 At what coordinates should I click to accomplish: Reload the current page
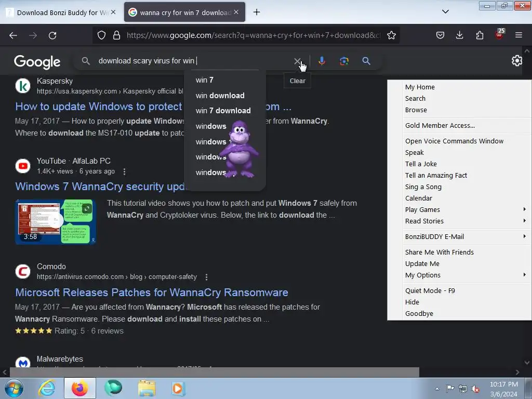coord(52,35)
